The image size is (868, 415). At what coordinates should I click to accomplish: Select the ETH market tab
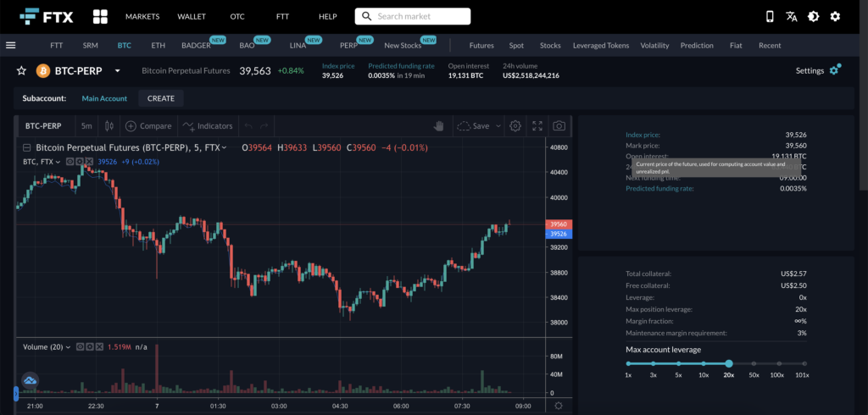click(x=159, y=46)
